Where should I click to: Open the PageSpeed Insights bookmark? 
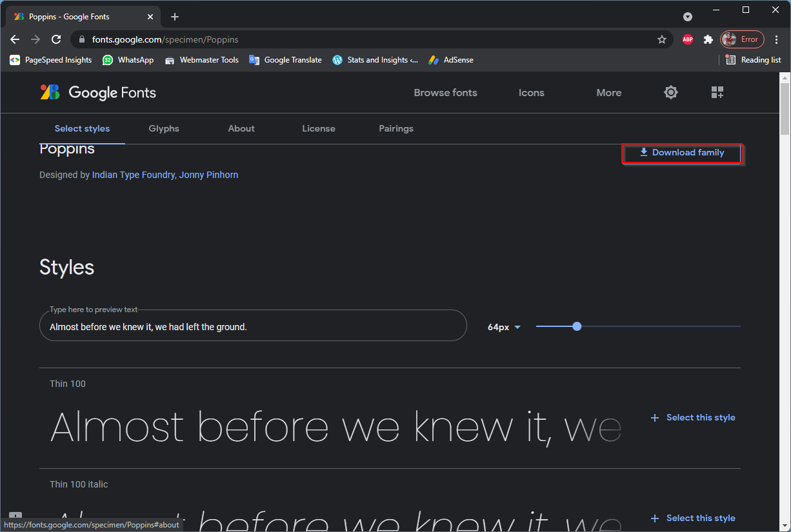tap(50, 60)
